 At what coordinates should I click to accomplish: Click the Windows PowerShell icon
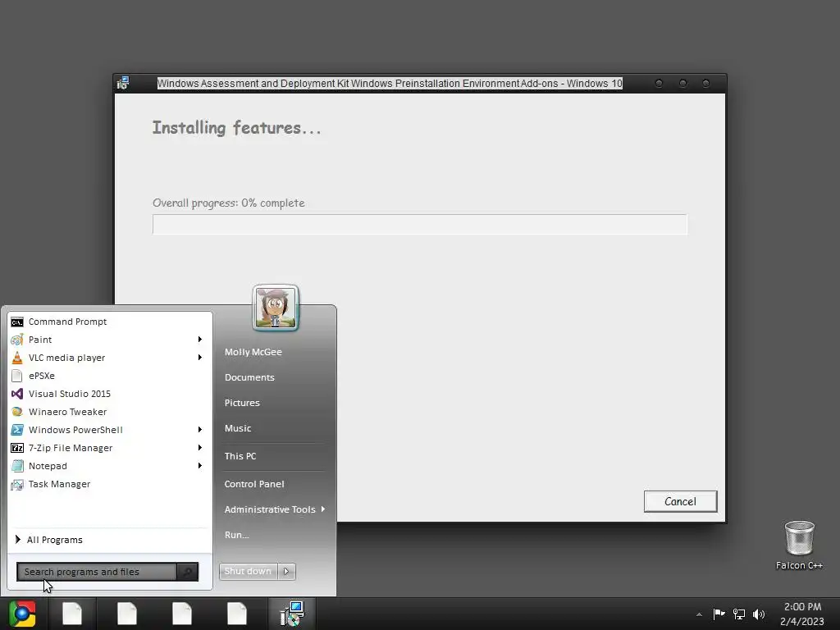(17, 430)
